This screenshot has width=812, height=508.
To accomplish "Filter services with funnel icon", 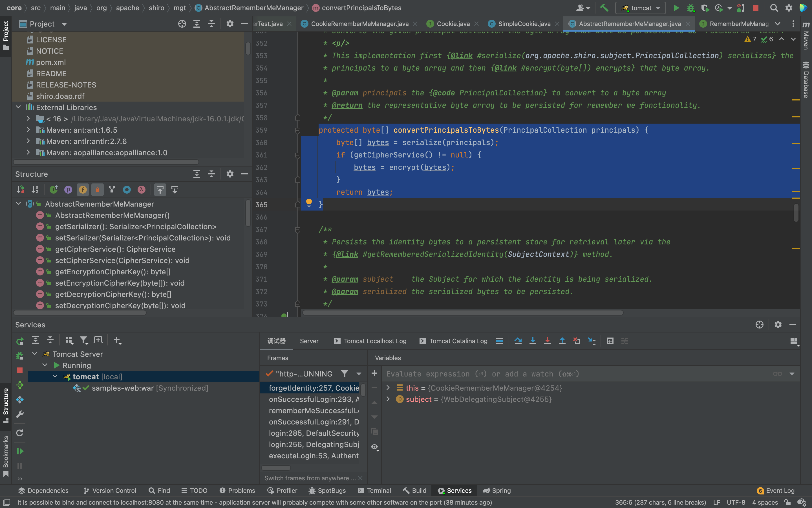I will coord(83,340).
